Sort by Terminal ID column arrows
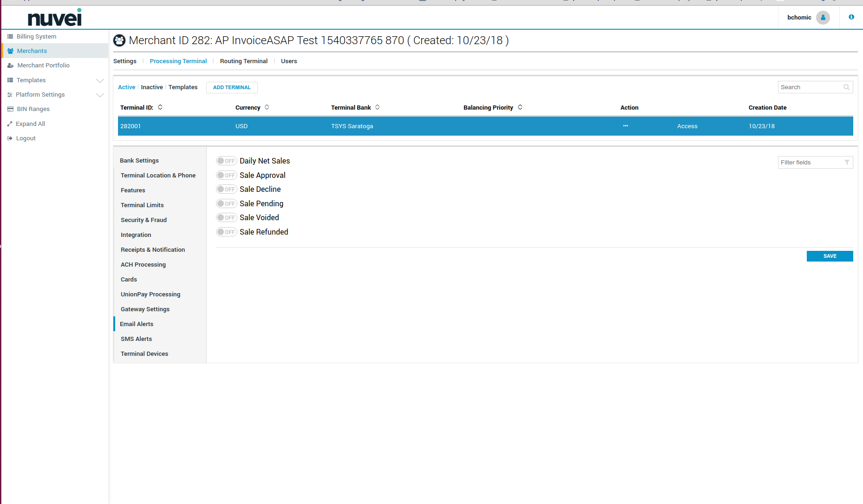The image size is (863, 504). (x=160, y=107)
